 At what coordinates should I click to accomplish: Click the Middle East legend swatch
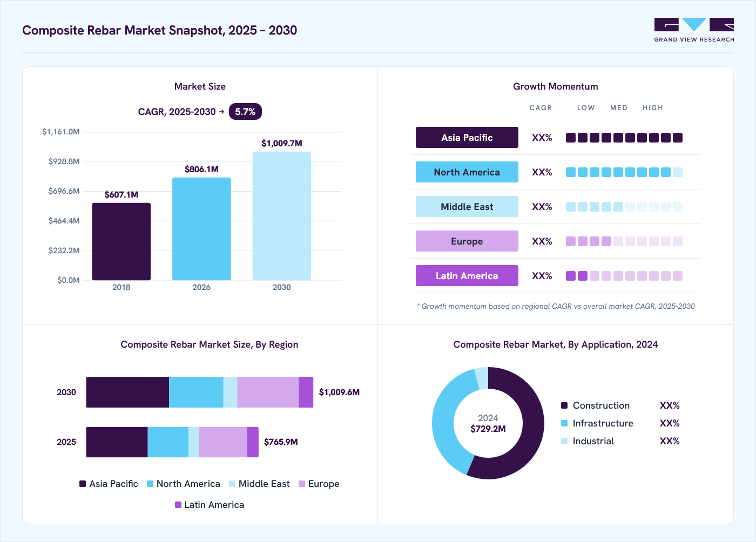[x=232, y=484]
